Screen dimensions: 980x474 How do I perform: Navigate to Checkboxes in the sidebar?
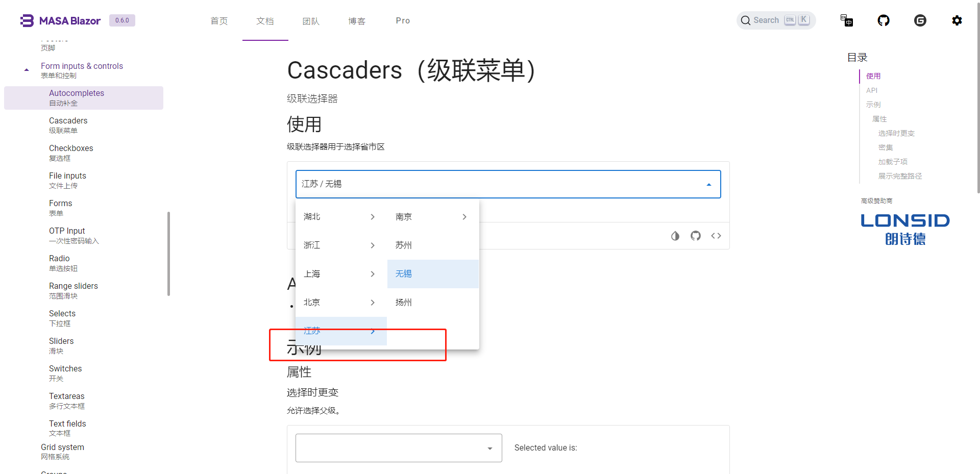point(71,152)
